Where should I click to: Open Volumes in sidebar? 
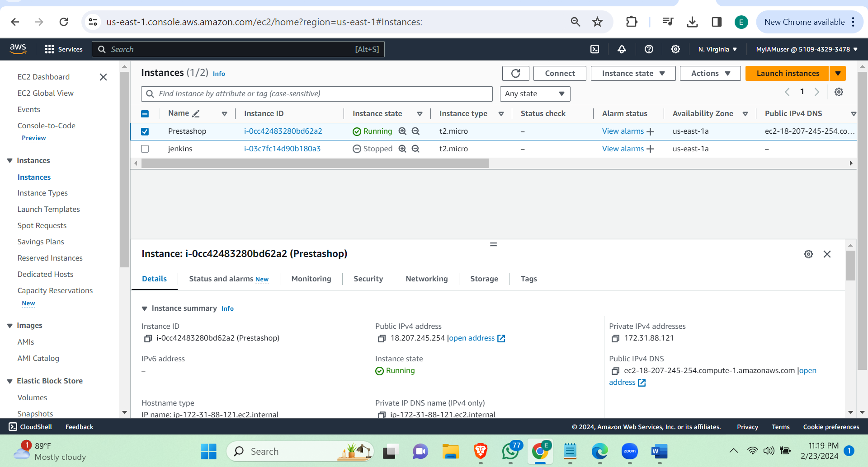point(32,398)
